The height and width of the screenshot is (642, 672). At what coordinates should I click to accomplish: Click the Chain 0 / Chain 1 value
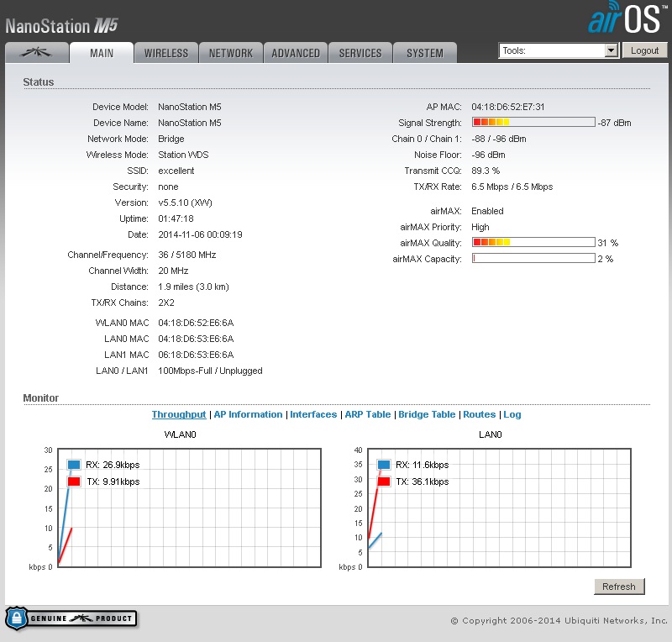point(499,139)
